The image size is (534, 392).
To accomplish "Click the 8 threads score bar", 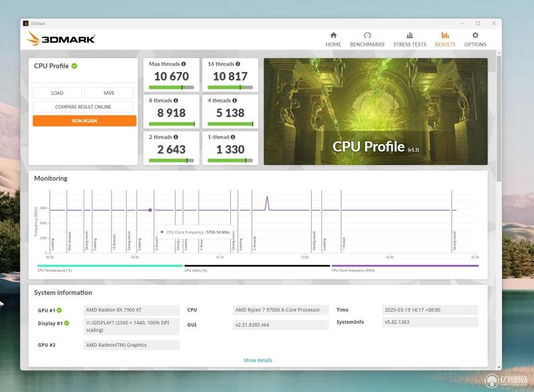I will [172, 124].
